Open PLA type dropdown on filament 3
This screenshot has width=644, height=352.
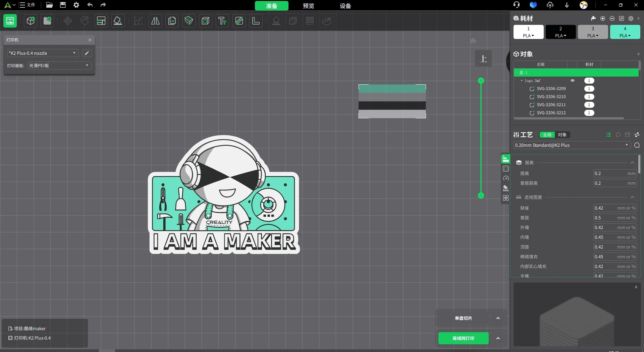point(593,36)
